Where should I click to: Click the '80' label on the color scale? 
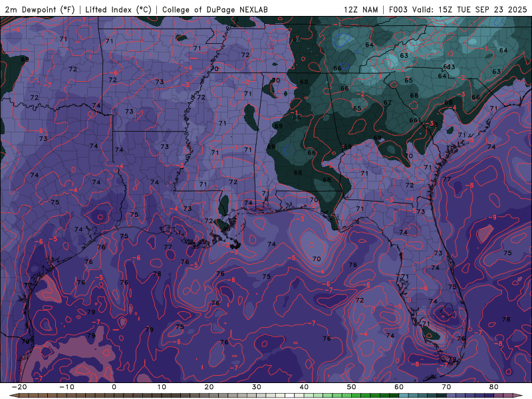[494, 387]
